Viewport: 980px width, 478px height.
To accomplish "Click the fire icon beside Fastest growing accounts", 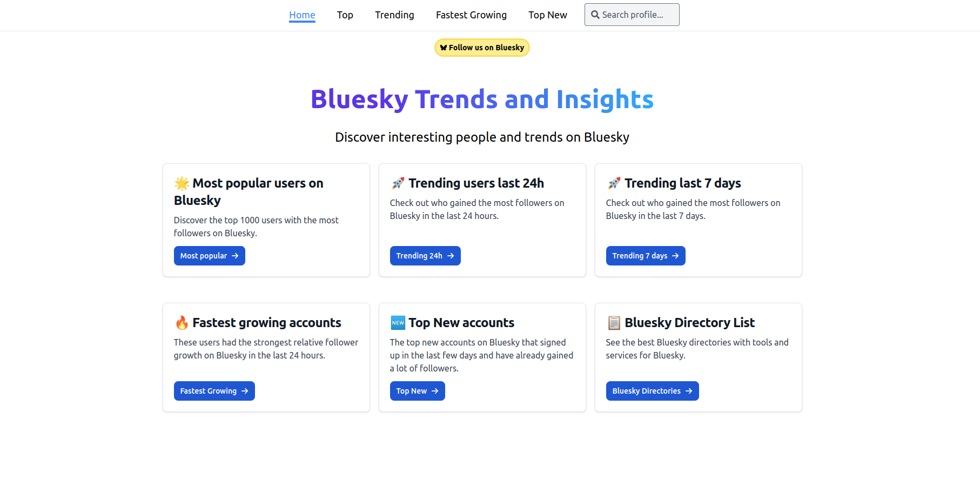I will pos(182,323).
